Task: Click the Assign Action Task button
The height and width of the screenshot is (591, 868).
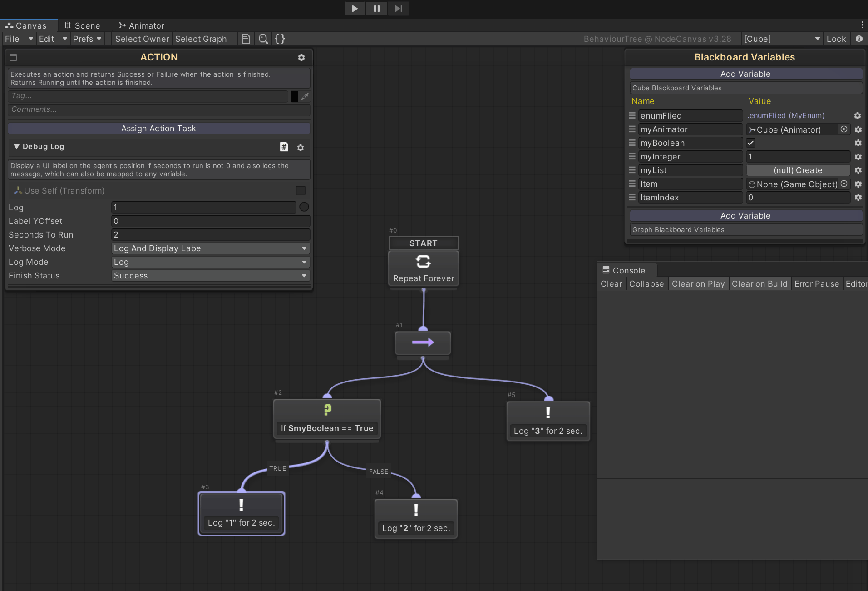Action: (x=158, y=129)
